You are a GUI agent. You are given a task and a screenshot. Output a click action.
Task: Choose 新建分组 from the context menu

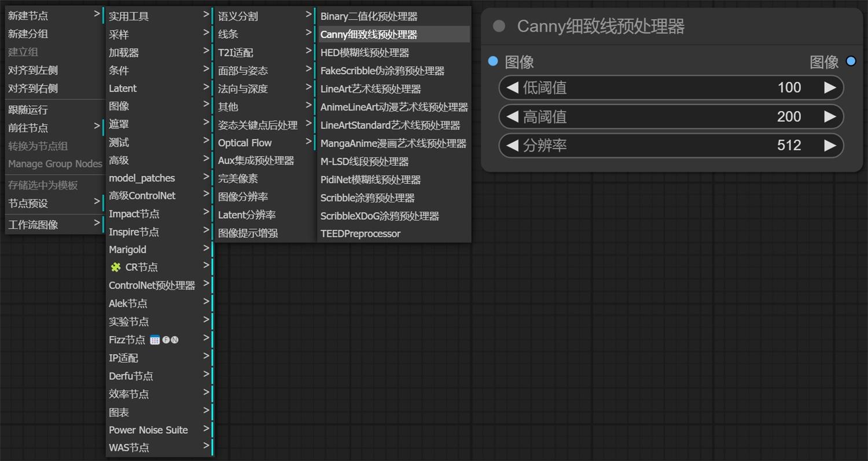coord(54,34)
